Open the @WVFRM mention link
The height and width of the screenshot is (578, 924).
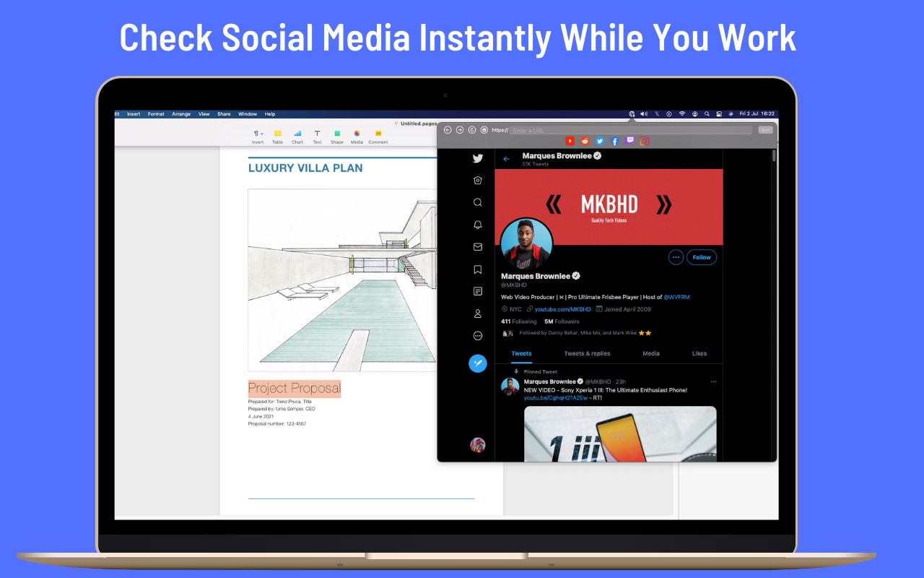click(677, 297)
